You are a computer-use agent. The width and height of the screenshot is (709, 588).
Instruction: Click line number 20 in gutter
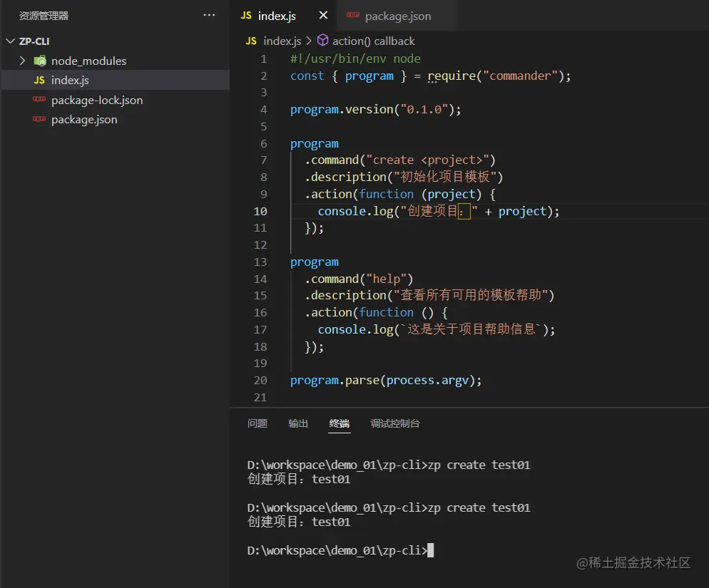pos(260,380)
